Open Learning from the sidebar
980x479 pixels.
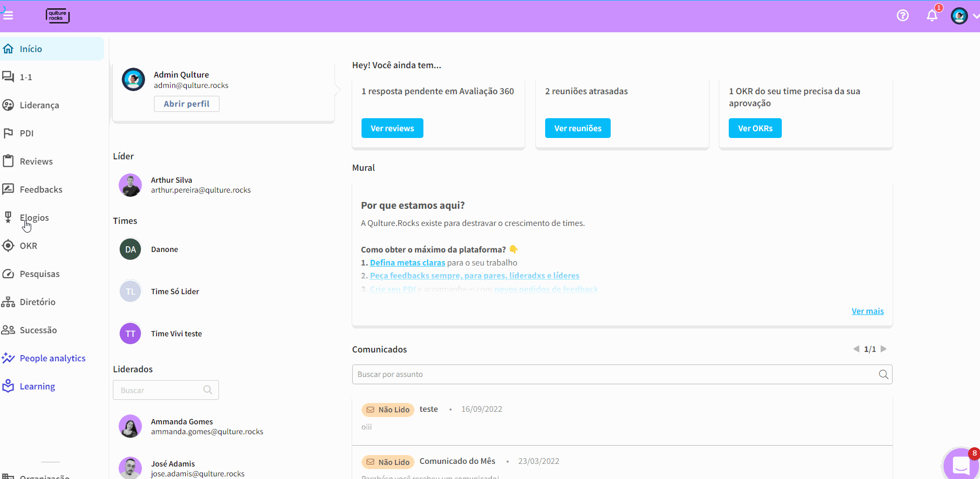37,386
